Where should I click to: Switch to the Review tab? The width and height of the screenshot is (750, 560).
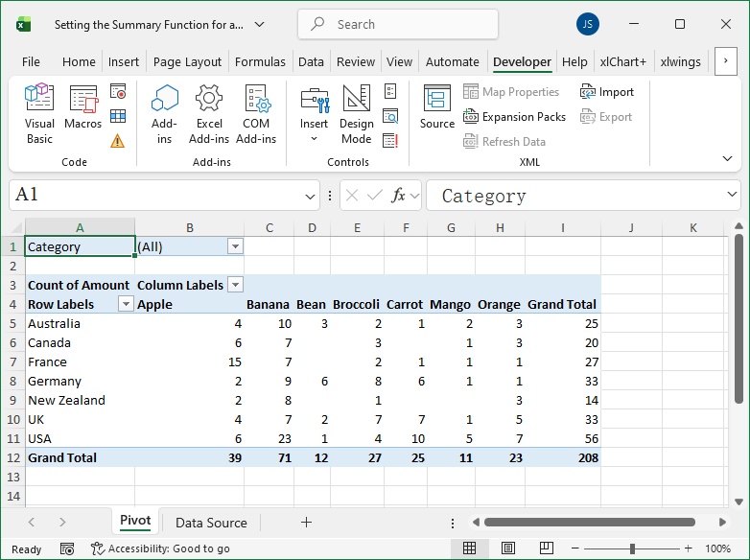coord(356,61)
